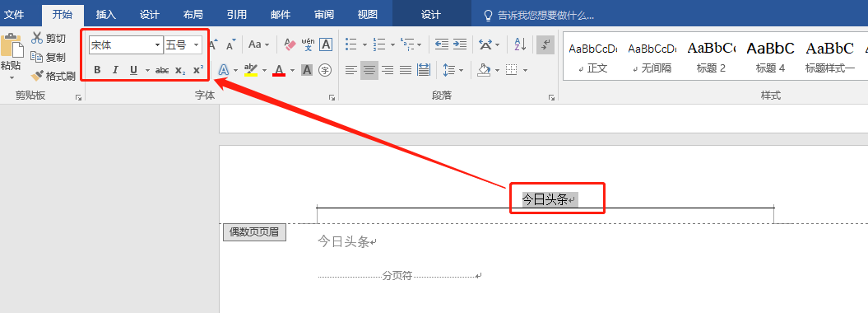
Task: Click the text effects glowing A icon
Action: point(224,70)
